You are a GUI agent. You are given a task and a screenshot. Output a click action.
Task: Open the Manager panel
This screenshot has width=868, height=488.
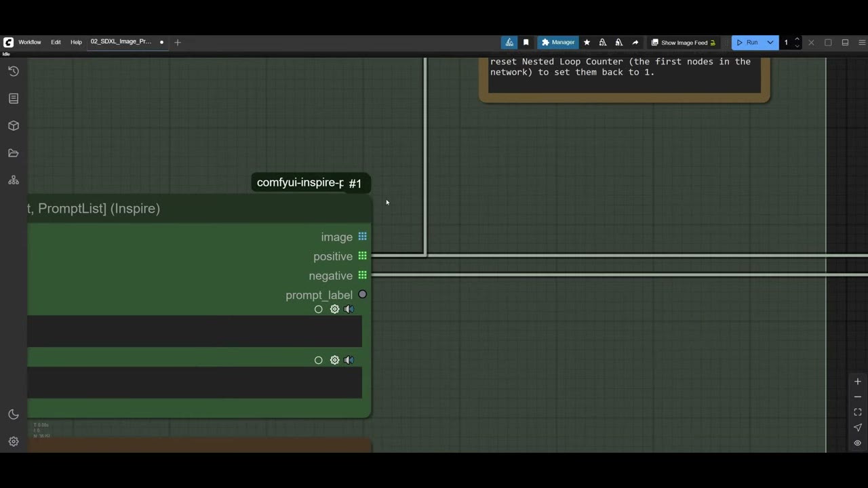point(558,43)
